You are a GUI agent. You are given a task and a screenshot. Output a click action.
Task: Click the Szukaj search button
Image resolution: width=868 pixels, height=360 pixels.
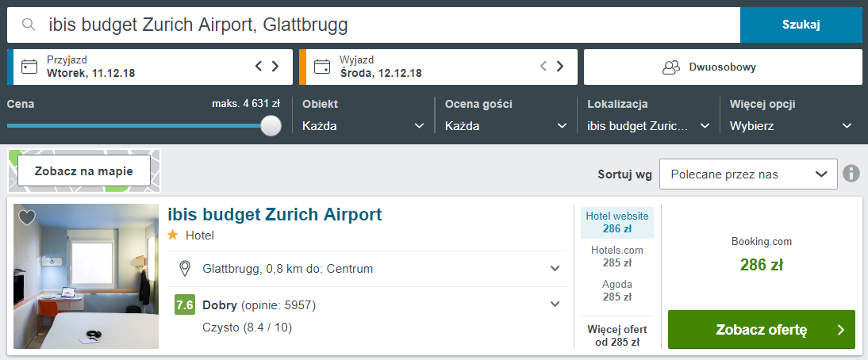pos(801,25)
